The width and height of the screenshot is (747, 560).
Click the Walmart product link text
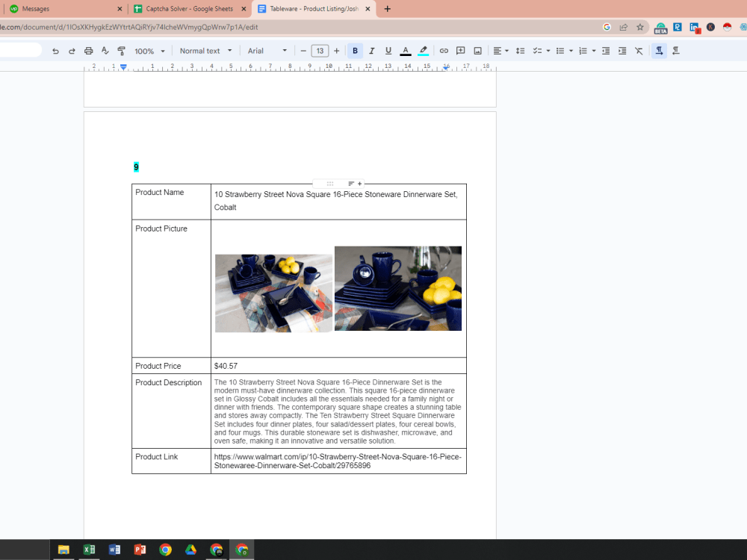click(338, 461)
